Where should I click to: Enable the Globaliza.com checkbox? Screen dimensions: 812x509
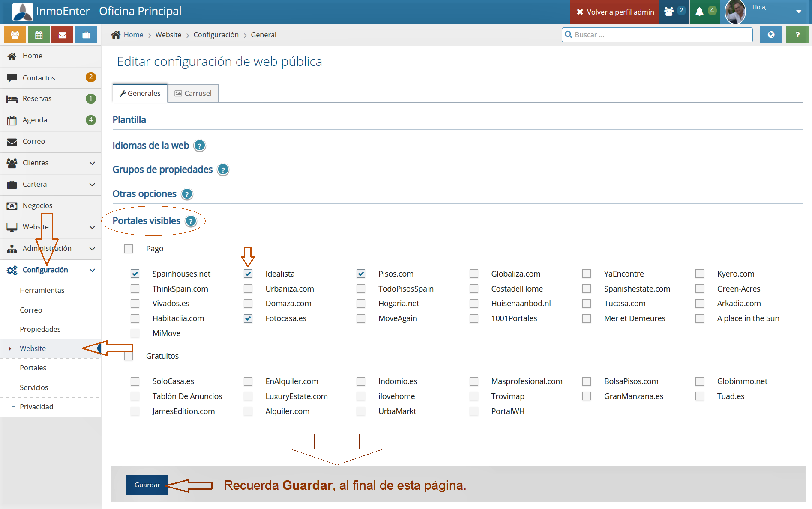(474, 274)
